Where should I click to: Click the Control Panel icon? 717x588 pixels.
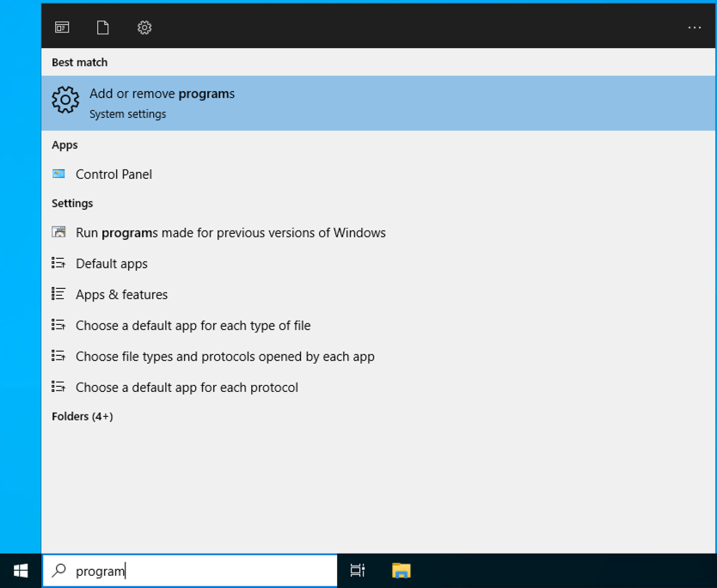tap(58, 174)
